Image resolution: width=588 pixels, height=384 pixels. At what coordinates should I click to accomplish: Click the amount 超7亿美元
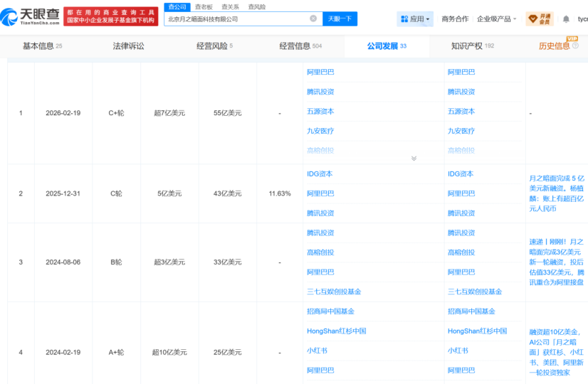pyautogui.click(x=169, y=113)
